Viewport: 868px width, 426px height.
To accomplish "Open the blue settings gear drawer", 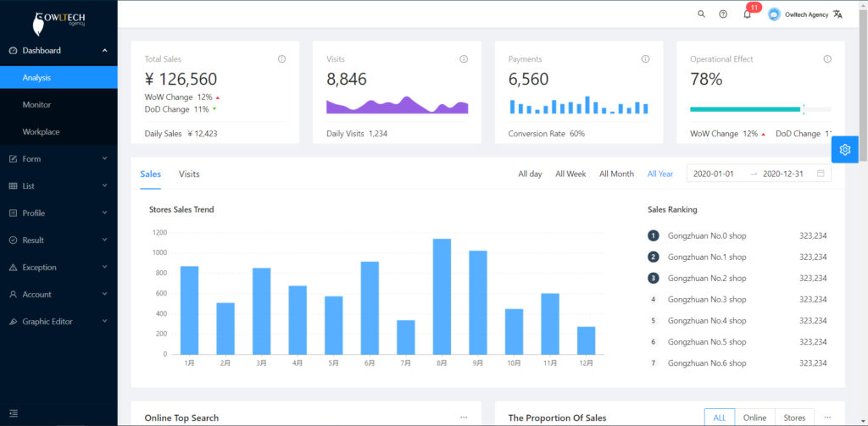I will (845, 149).
